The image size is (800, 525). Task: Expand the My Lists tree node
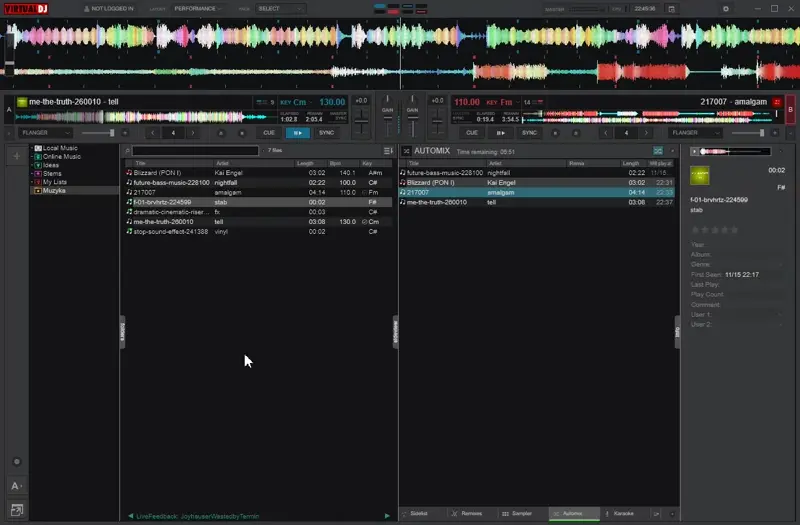pyautogui.click(x=32, y=182)
